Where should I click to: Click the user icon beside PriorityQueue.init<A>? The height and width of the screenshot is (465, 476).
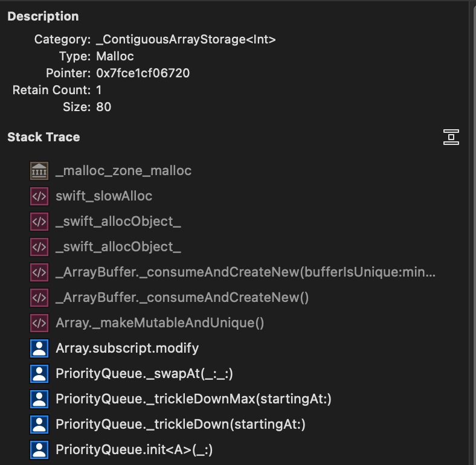coord(39,449)
